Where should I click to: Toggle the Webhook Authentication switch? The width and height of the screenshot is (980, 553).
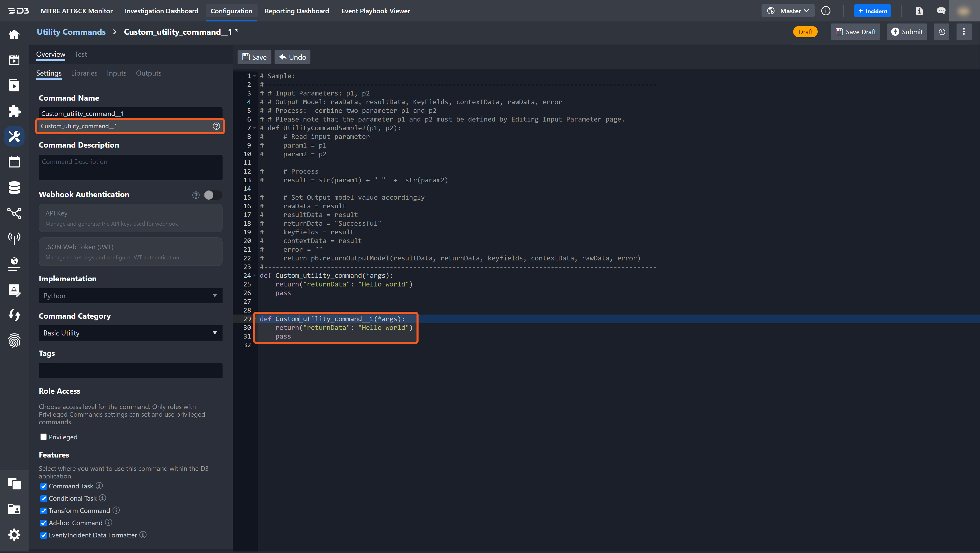[213, 195]
